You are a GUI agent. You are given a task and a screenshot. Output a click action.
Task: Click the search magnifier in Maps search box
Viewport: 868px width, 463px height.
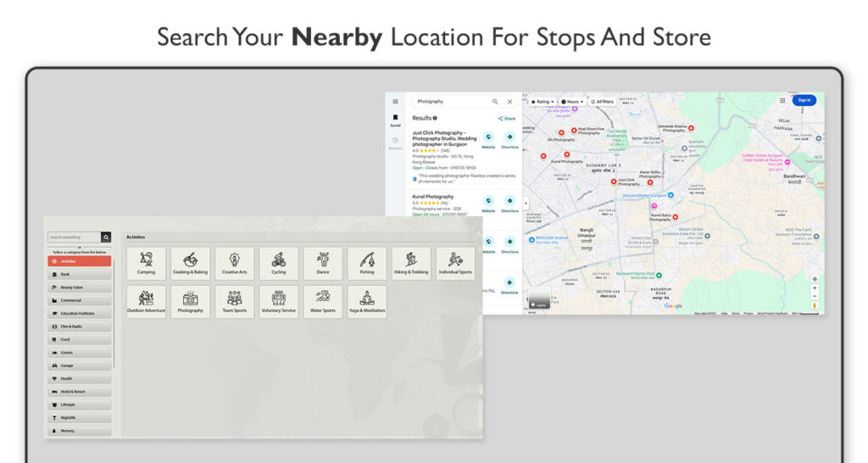click(x=495, y=102)
